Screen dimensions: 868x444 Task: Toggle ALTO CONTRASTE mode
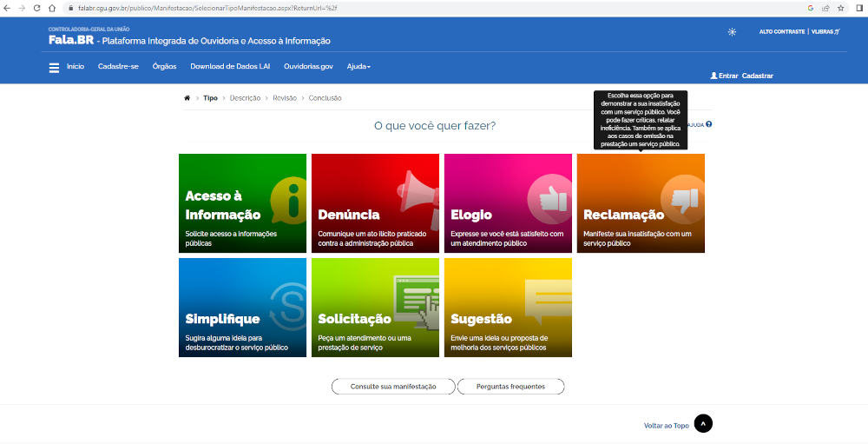coord(782,32)
